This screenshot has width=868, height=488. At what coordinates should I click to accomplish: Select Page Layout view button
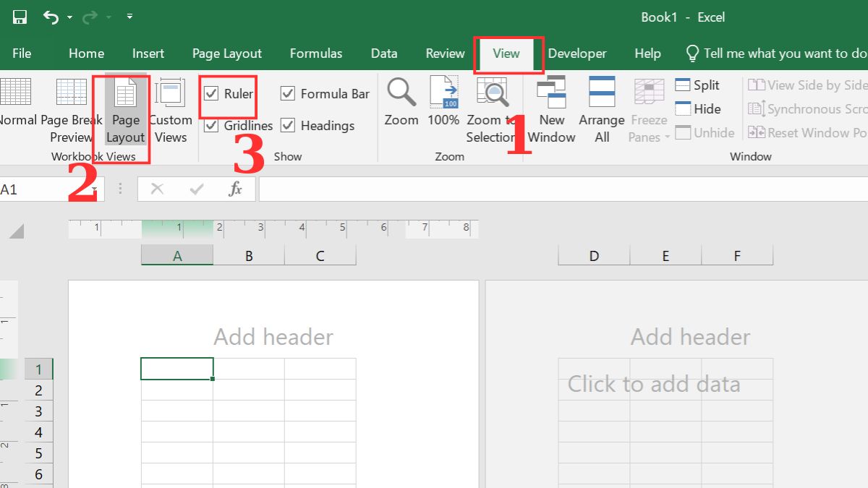[126, 109]
